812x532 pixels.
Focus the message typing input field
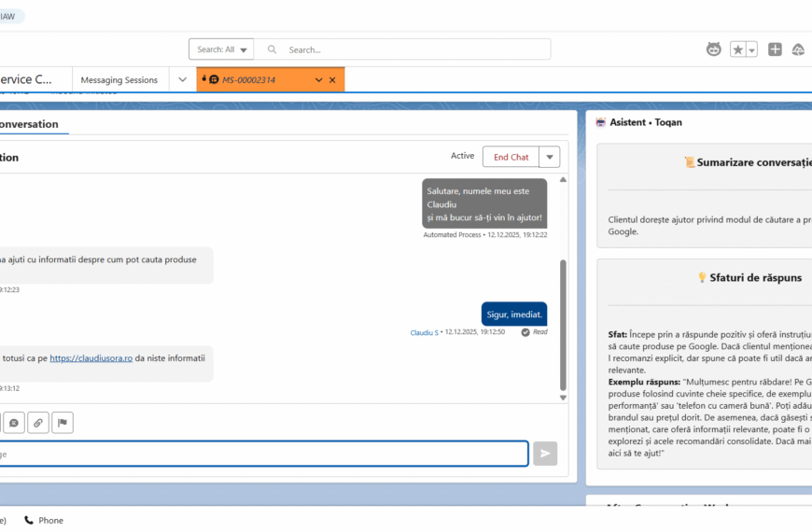[263, 454]
